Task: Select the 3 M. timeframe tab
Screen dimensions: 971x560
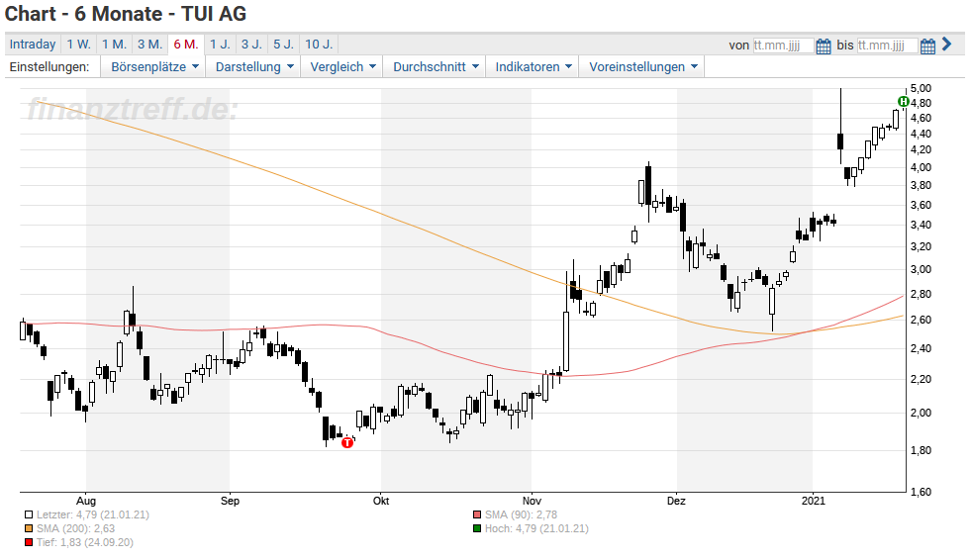Action: (x=149, y=45)
